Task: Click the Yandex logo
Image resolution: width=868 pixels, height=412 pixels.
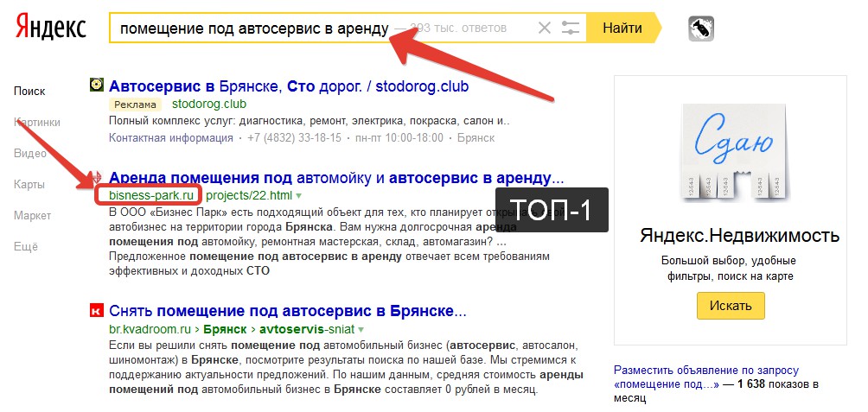Action: coord(50,27)
